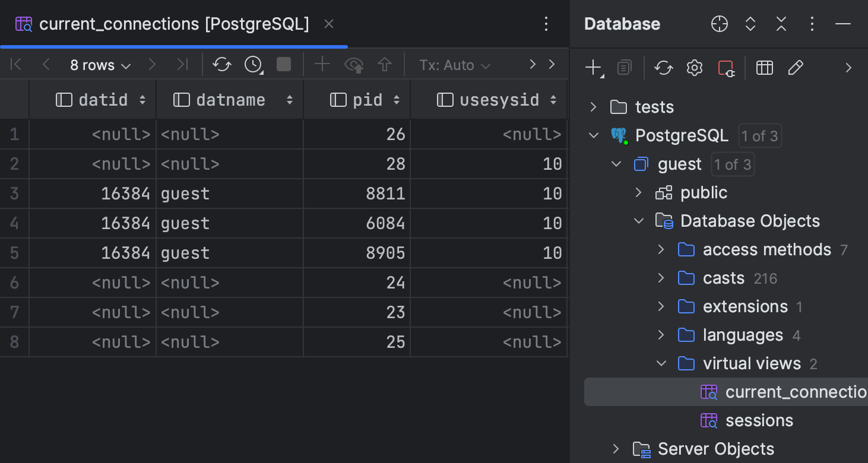Edit schema with the pencil icon
Image resolution: width=868 pixels, height=463 pixels.
tap(796, 67)
